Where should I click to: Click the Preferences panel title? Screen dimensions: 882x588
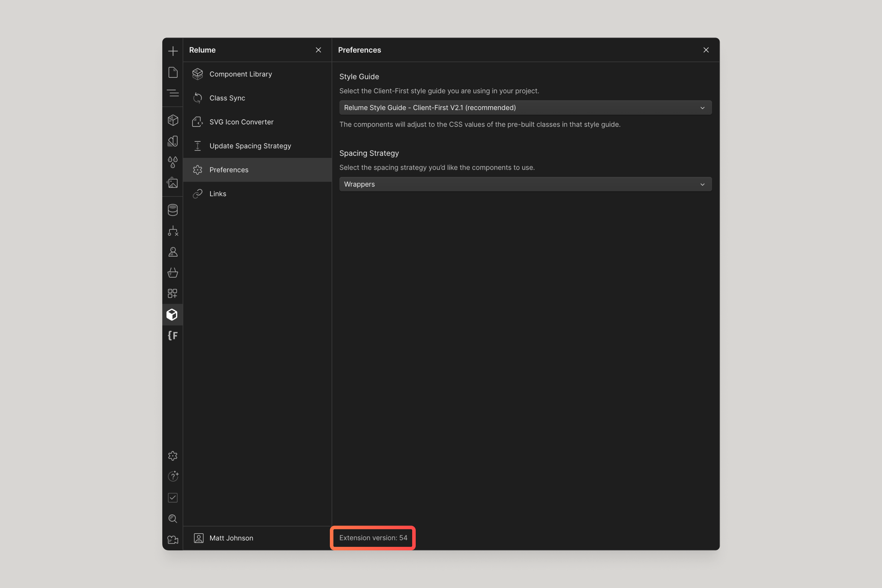(359, 50)
